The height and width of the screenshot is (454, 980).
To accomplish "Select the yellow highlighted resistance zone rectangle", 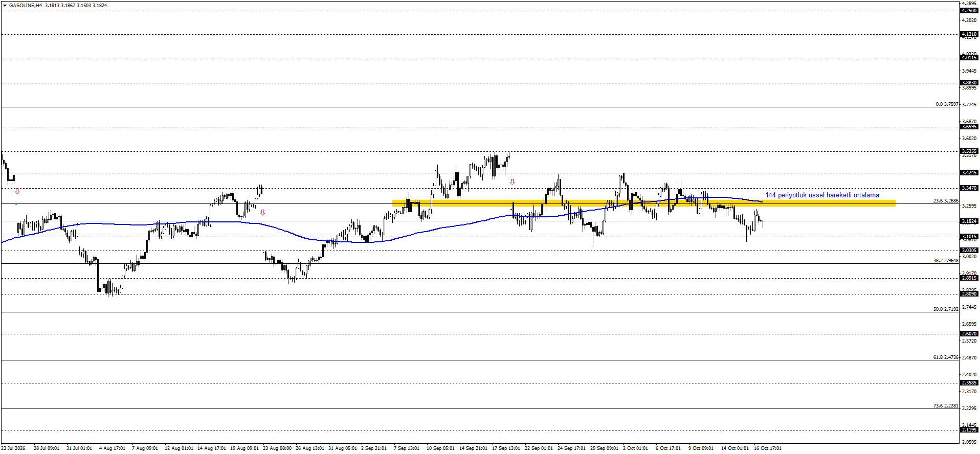I will (x=643, y=203).
